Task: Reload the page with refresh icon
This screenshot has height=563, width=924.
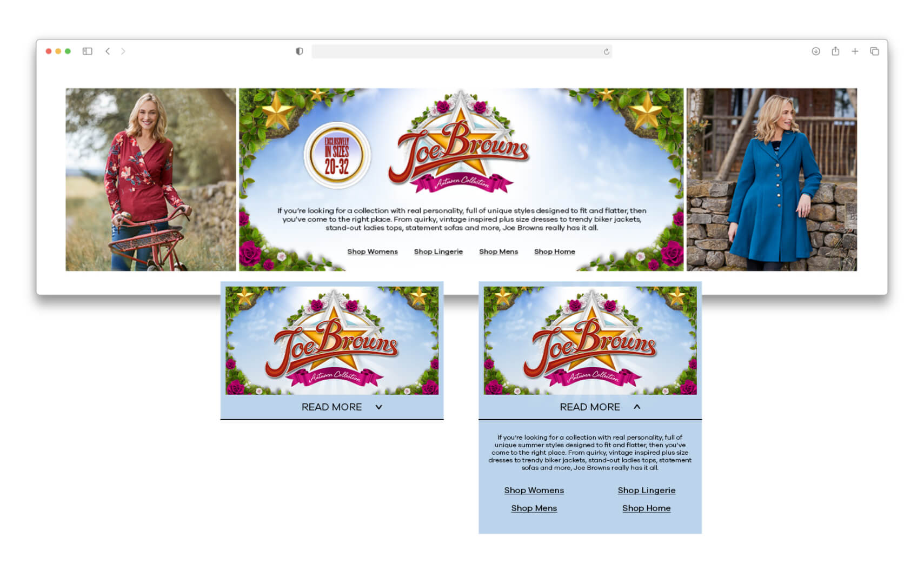Action: (606, 52)
